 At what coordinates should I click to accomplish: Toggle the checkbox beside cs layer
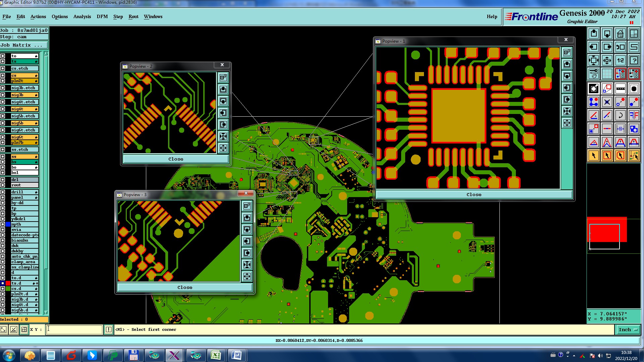[3, 75]
